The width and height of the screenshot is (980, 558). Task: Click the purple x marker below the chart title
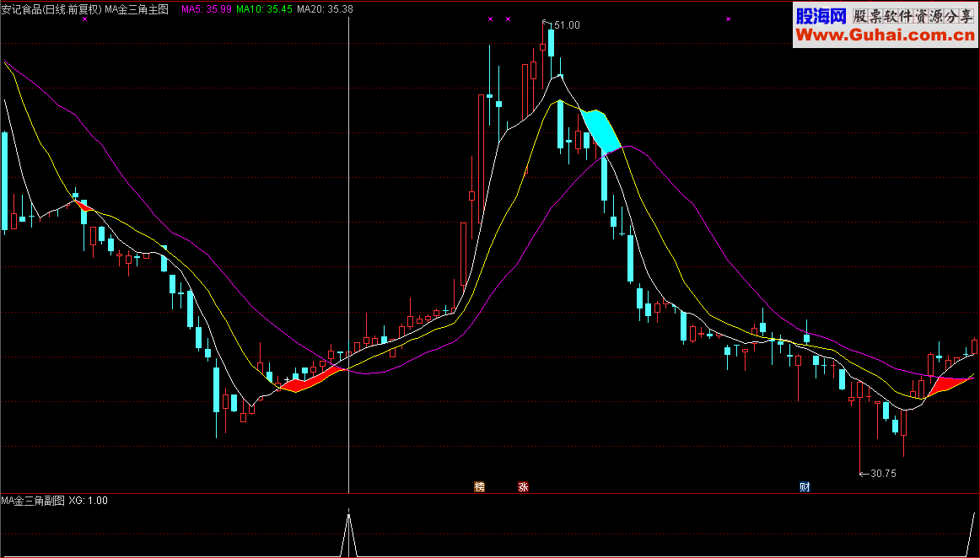point(85,19)
